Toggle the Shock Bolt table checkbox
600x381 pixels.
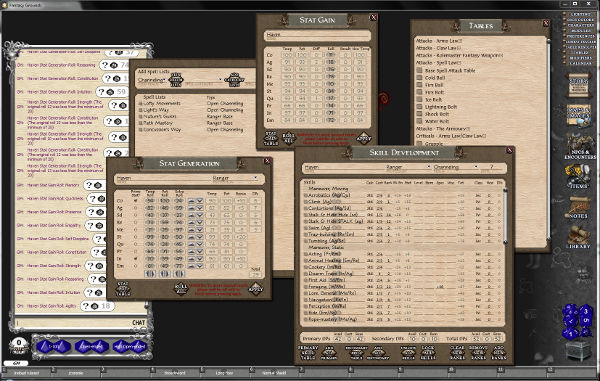419,114
